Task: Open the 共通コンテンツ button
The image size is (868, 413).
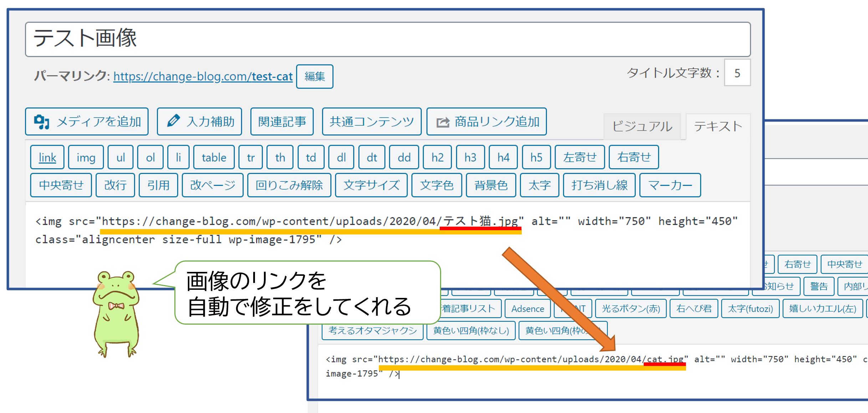Action: [372, 122]
